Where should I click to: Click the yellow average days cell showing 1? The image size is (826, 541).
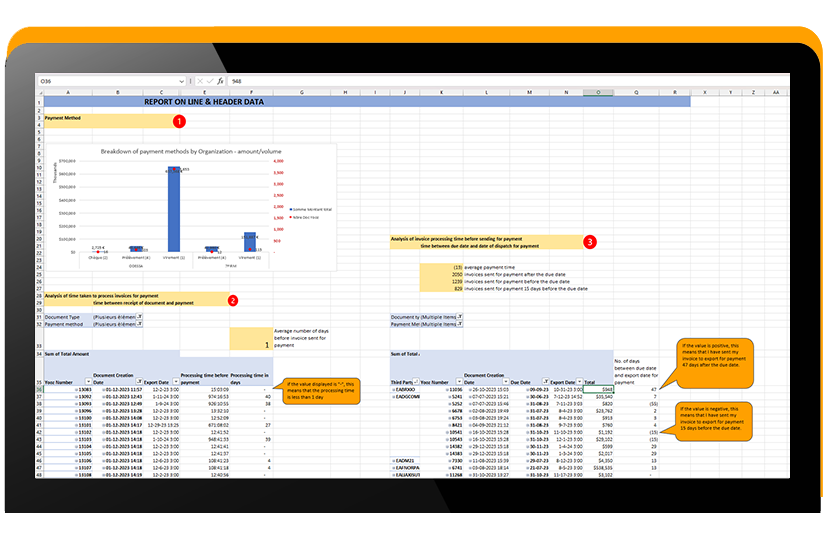point(251,339)
